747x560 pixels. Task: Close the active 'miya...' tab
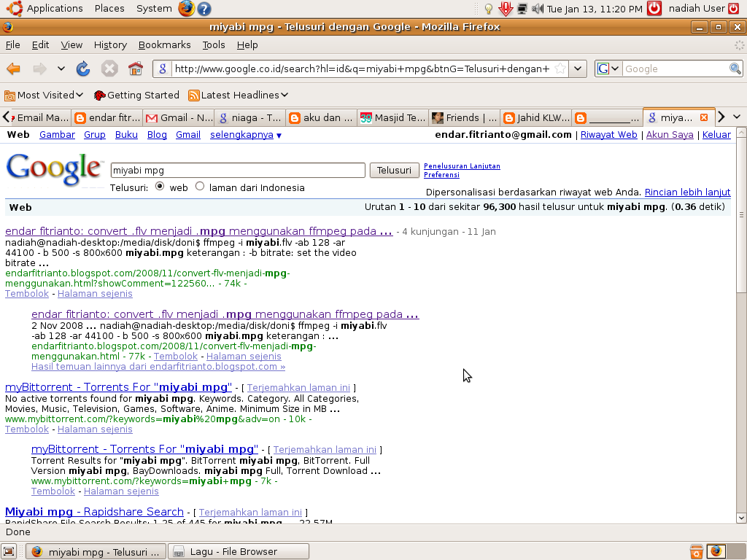coord(704,117)
